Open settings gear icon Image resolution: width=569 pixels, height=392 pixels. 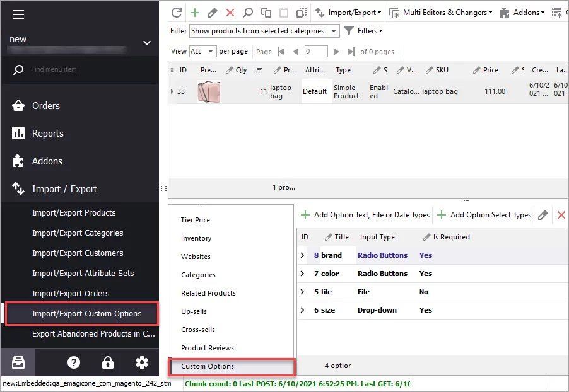tap(142, 362)
